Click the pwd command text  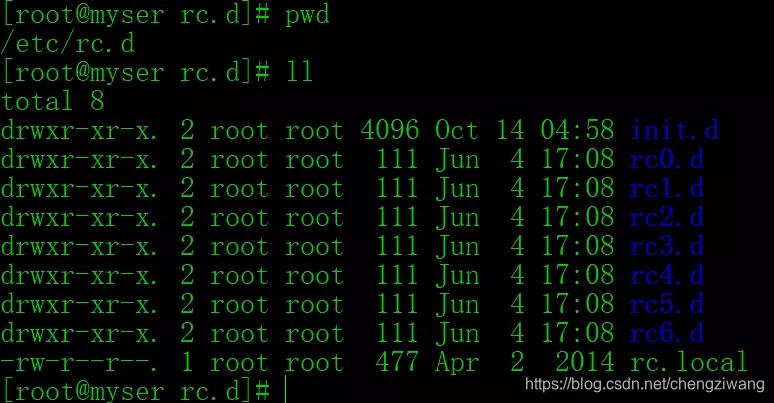307,16
